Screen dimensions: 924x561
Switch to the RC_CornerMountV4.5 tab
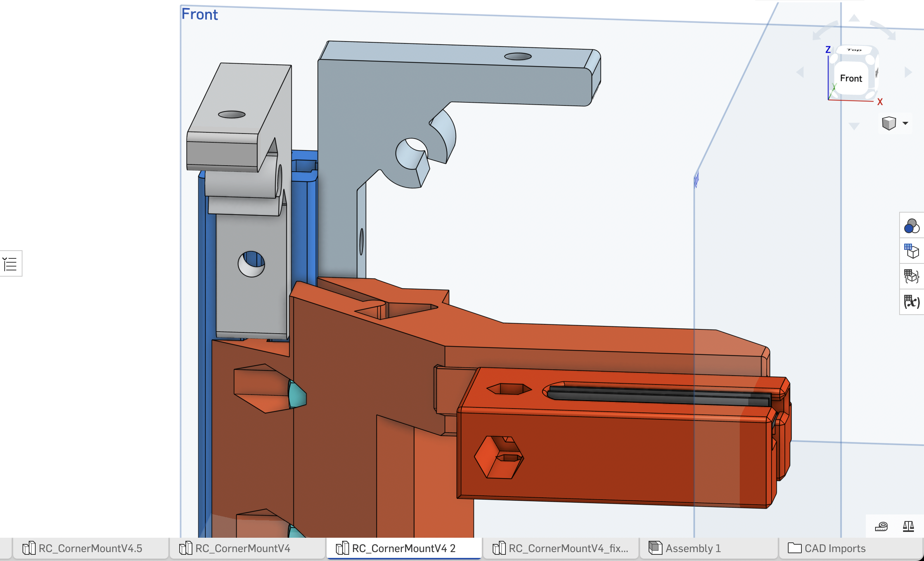90,548
